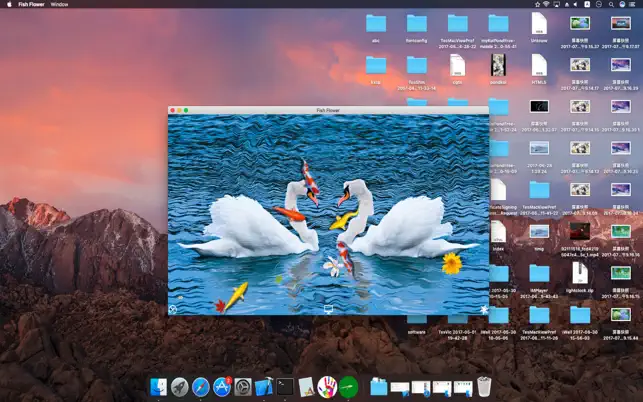Open the Apple menu
Image resolution: width=643 pixels, height=402 pixels.
pos(9,4)
